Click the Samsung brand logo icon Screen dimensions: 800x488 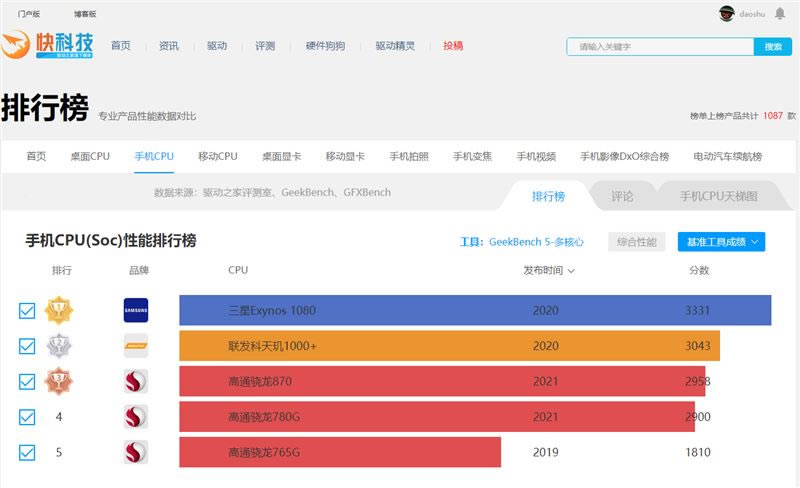coord(136,310)
